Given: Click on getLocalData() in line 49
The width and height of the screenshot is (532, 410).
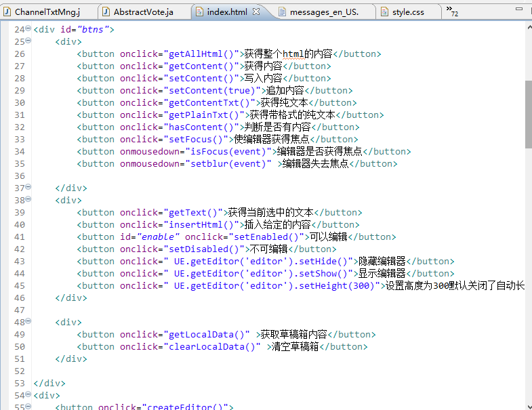Looking at the screenshot, I should pos(207,335).
